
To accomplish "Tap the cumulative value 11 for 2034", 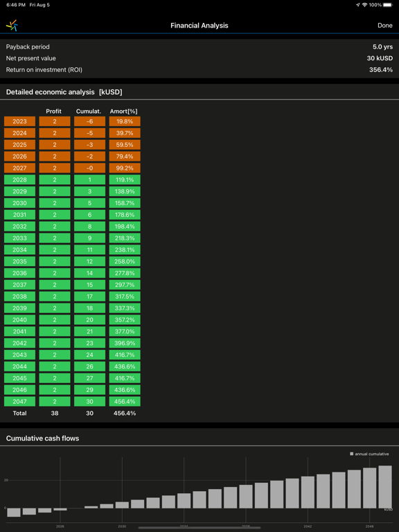I will (x=89, y=249).
